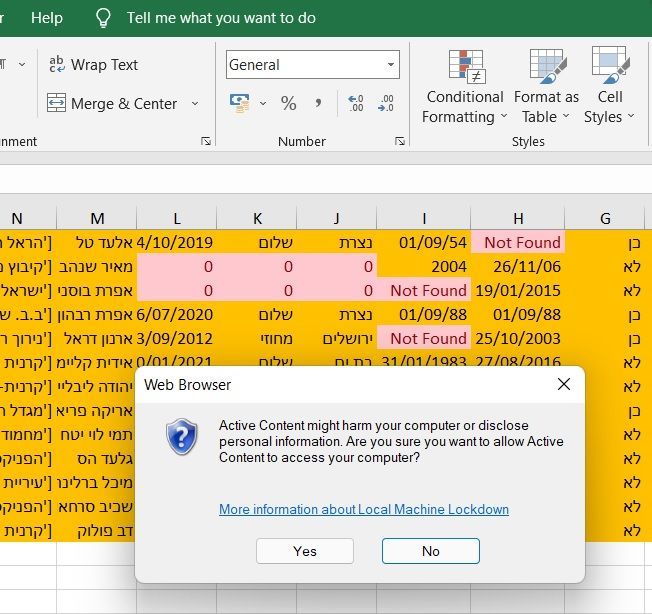Expand Format as Table dropdown chevron
Viewport: 652px width, 614px height.
coord(566,116)
